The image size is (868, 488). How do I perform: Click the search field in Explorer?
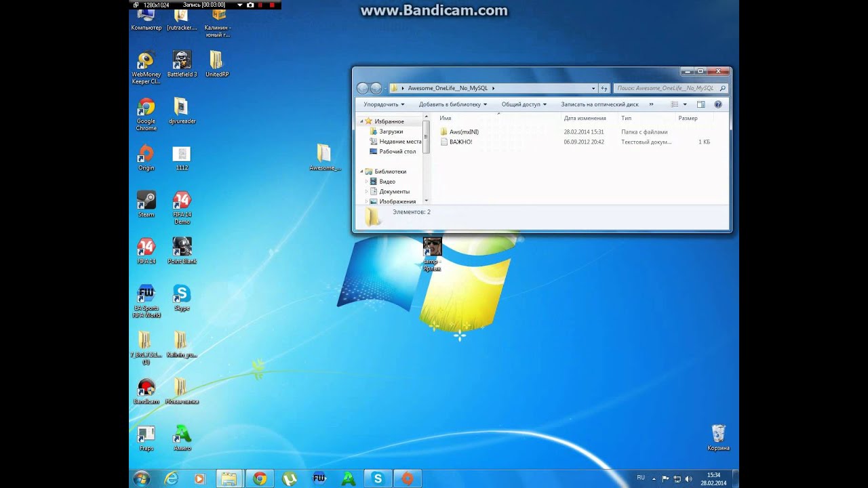tap(671, 88)
